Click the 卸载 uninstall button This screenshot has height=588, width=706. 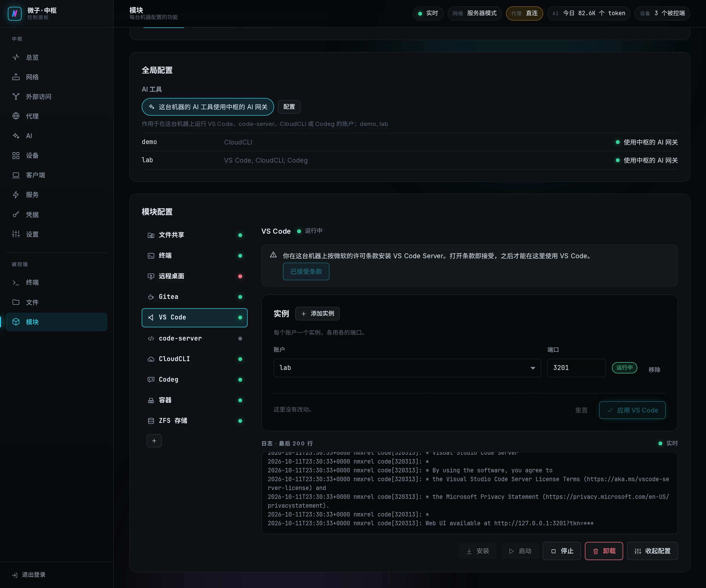pos(604,551)
